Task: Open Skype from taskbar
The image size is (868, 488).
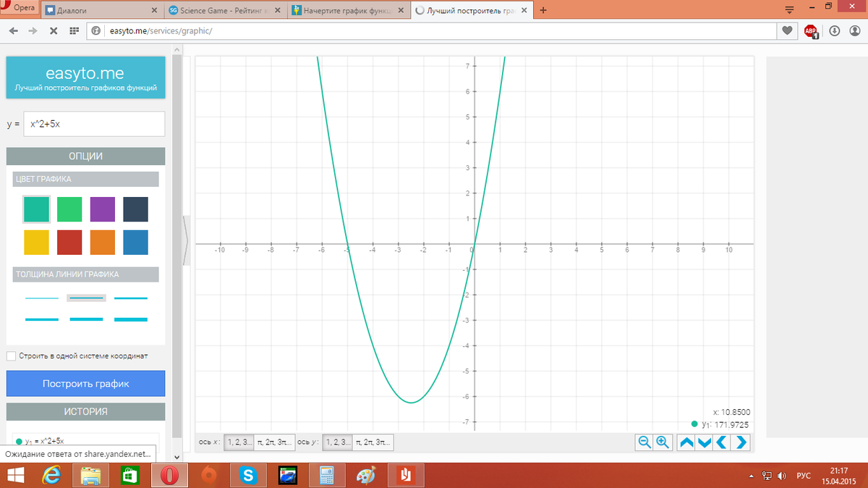Action: (249, 476)
